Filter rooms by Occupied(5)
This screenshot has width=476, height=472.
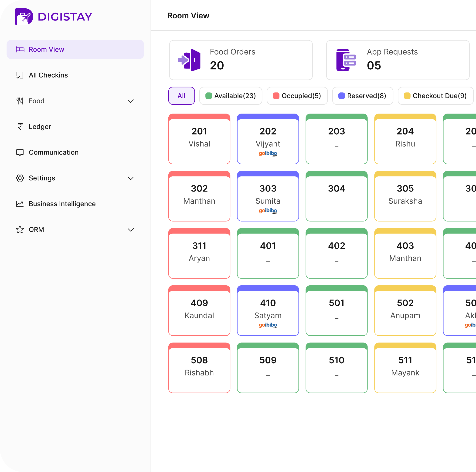(x=297, y=96)
